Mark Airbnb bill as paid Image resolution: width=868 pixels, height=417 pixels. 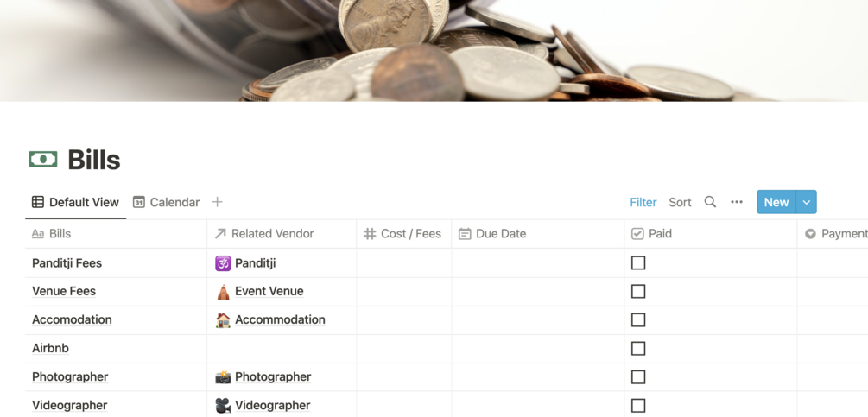point(638,349)
